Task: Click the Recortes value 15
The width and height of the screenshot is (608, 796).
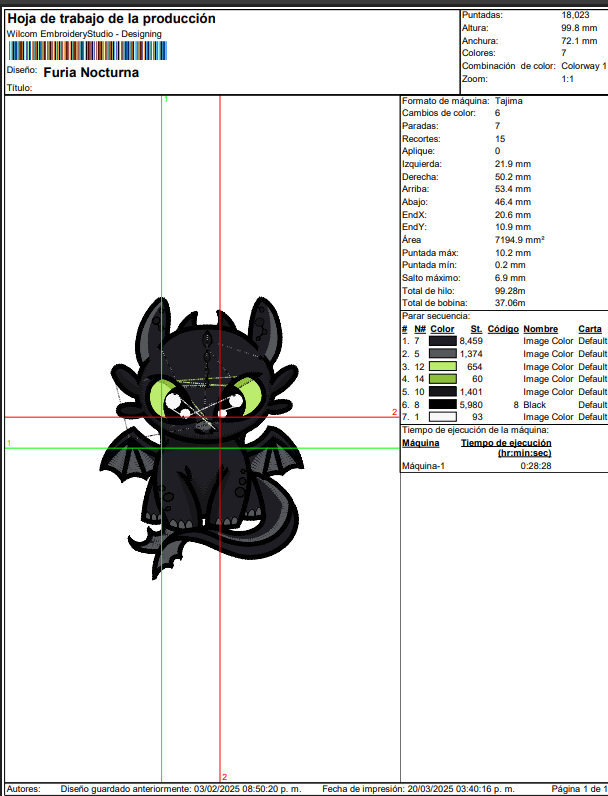Action: 500,139
